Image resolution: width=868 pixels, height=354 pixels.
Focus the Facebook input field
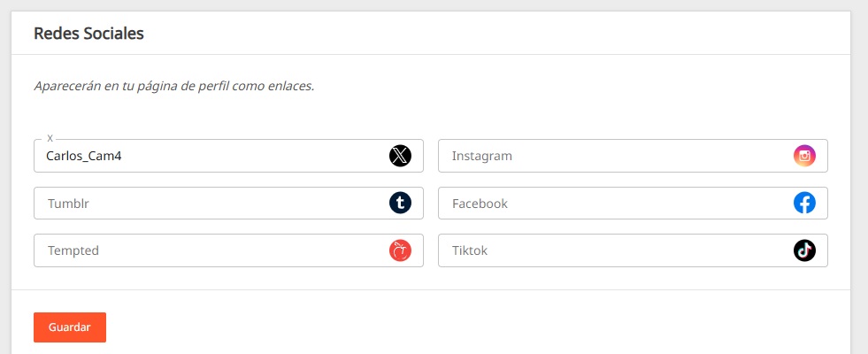point(633,204)
